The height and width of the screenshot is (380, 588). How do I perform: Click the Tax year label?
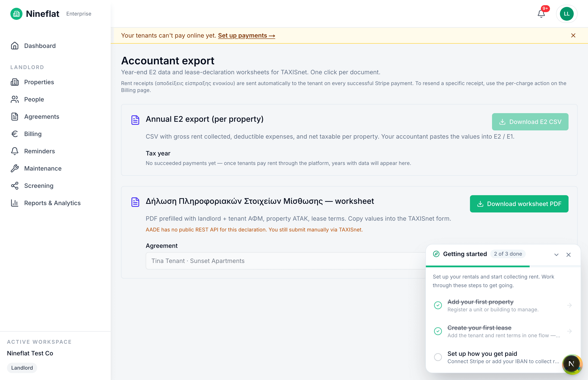click(158, 154)
